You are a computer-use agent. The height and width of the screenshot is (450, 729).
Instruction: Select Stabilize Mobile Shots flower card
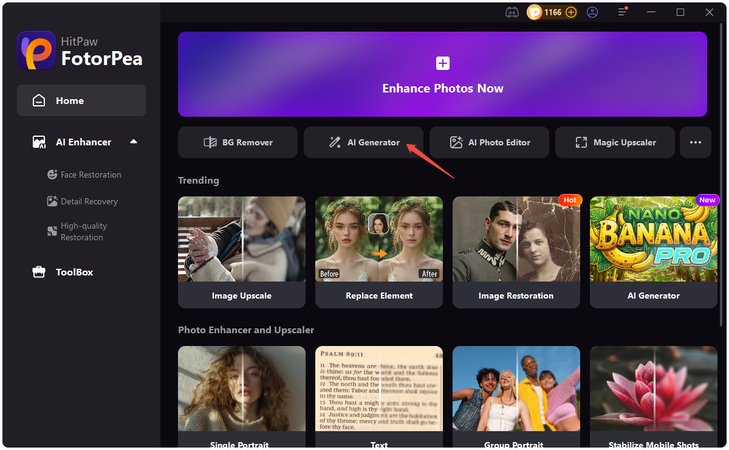(x=654, y=397)
